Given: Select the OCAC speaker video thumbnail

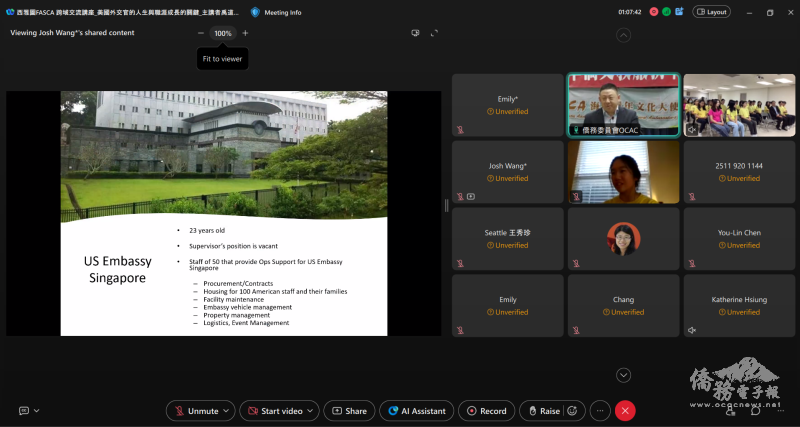Looking at the screenshot, I should (x=623, y=105).
